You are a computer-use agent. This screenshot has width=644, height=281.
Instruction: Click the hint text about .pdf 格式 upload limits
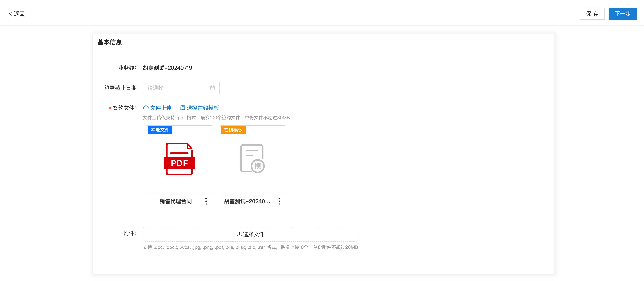[216, 118]
